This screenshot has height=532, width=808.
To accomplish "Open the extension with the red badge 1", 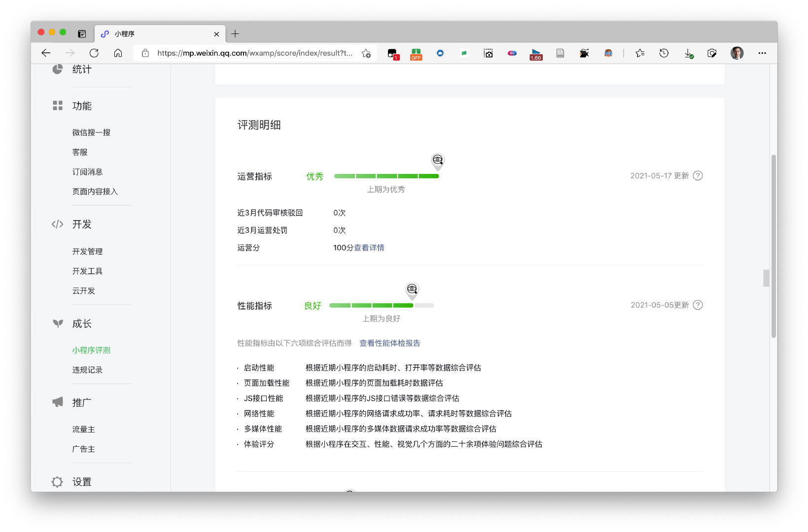I will pyautogui.click(x=393, y=54).
